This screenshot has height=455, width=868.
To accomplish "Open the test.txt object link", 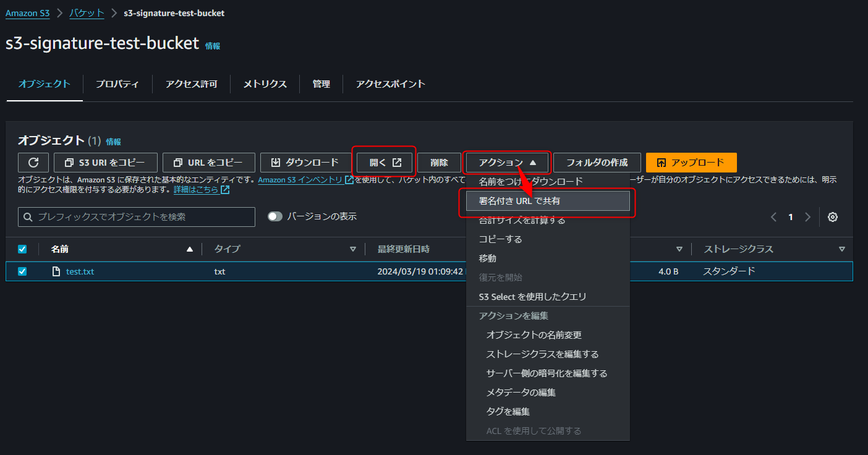I will point(80,271).
